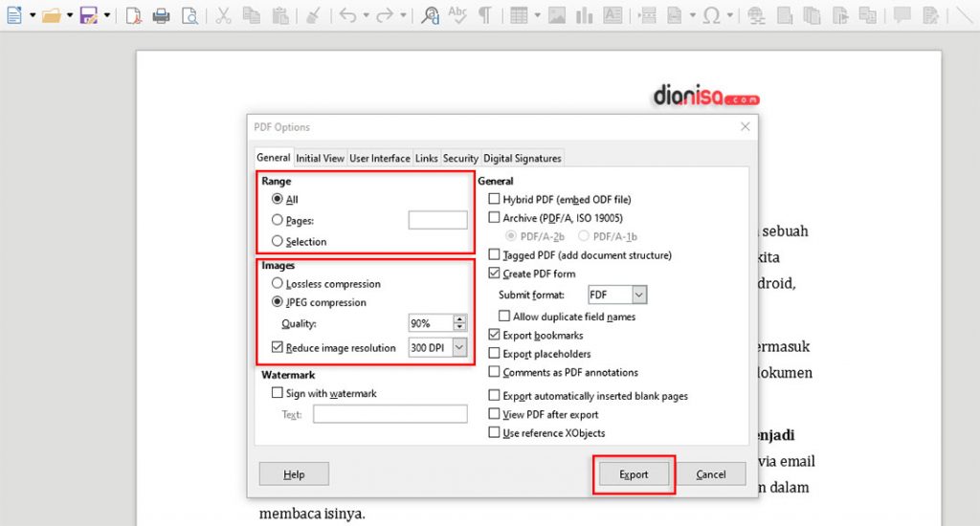Open New document dropdown arrow
The height and width of the screenshot is (526, 980).
(x=33, y=15)
